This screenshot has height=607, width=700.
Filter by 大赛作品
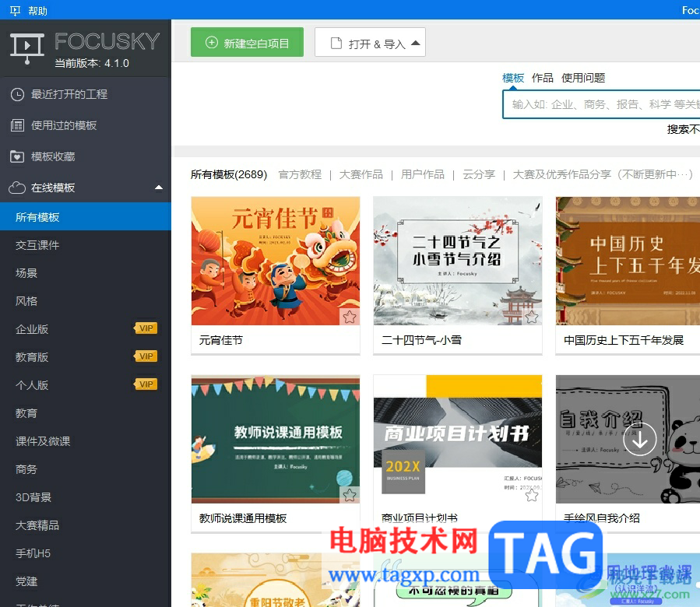click(361, 174)
